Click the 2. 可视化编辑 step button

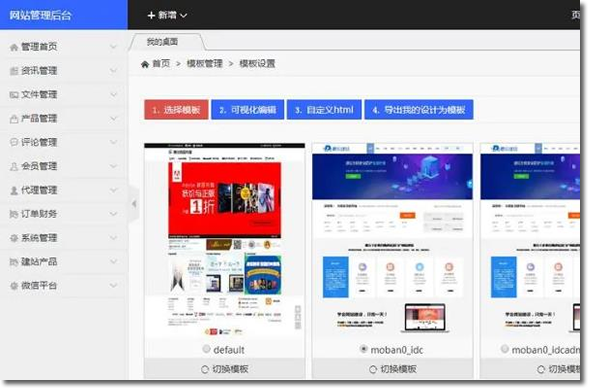pyautogui.click(x=248, y=110)
